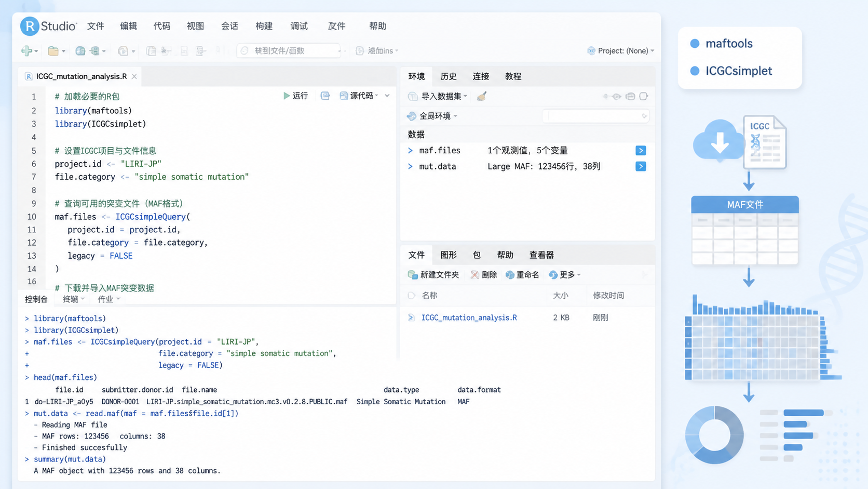
Task: Click the new folder icon in Files pane
Action: tap(413, 275)
